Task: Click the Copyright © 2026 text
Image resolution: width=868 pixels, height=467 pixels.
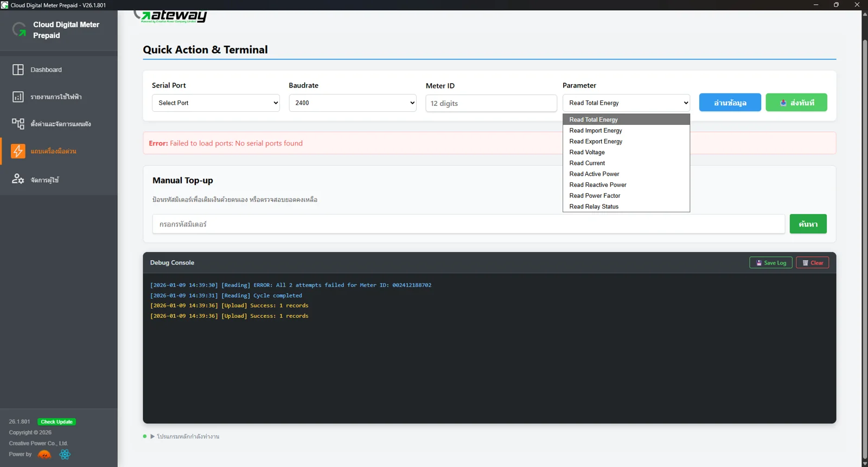Action: pos(30,432)
